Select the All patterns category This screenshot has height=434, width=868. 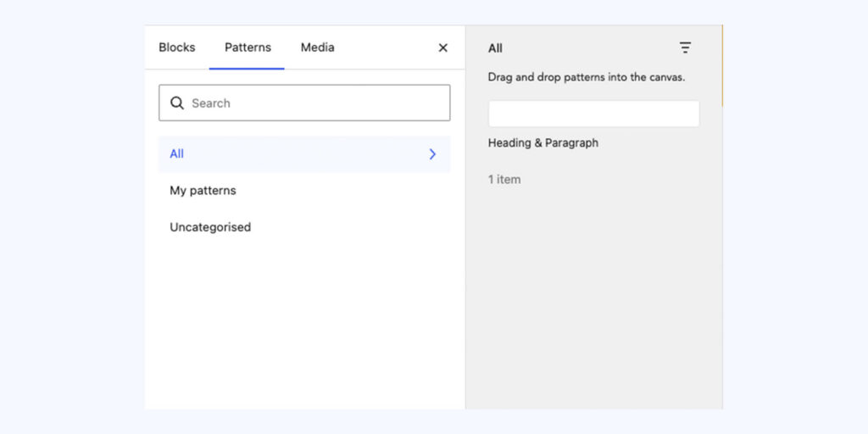[304, 154]
